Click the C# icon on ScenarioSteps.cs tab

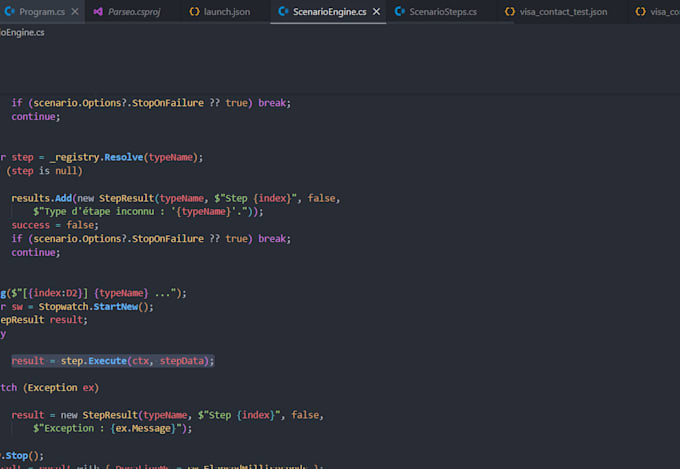tap(400, 12)
